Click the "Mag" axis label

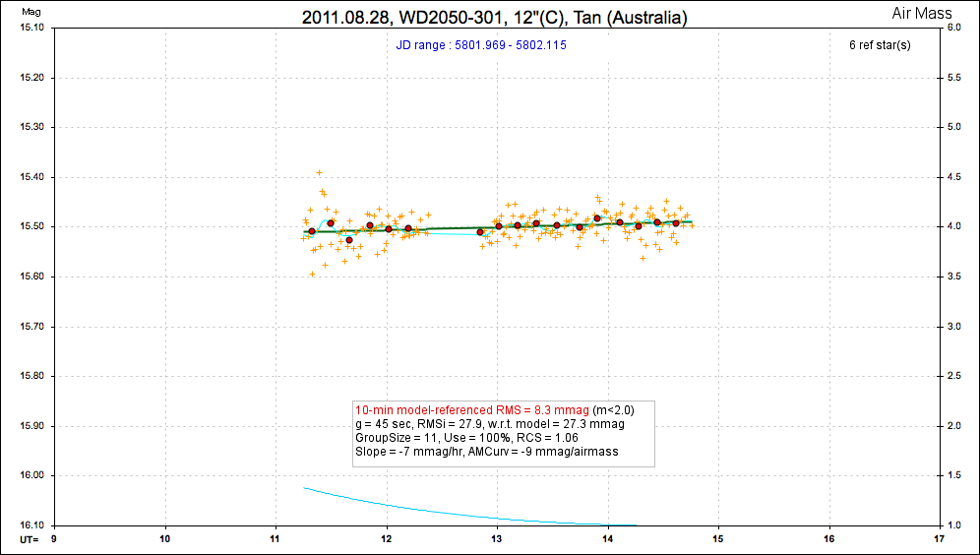click(x=31, y=12)
